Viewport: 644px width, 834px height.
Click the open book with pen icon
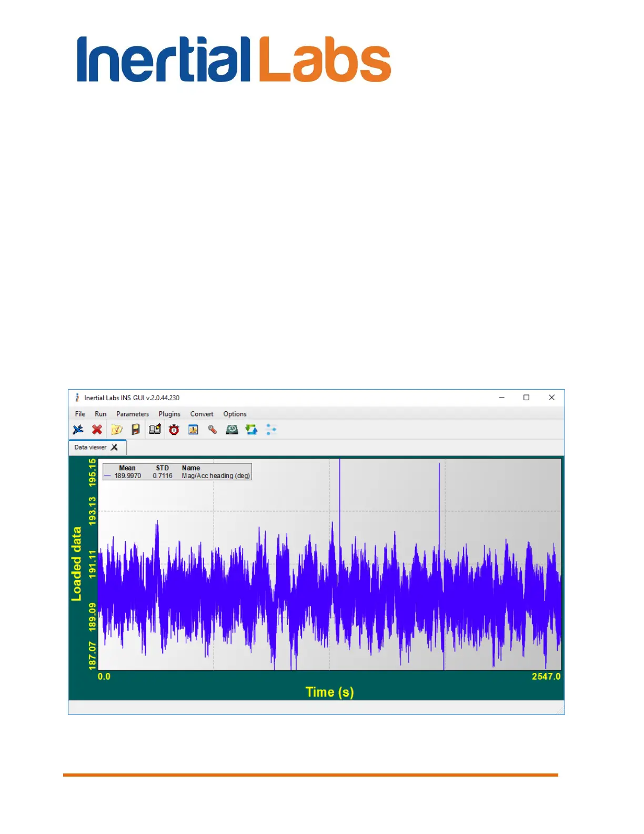tap(155, 430)
